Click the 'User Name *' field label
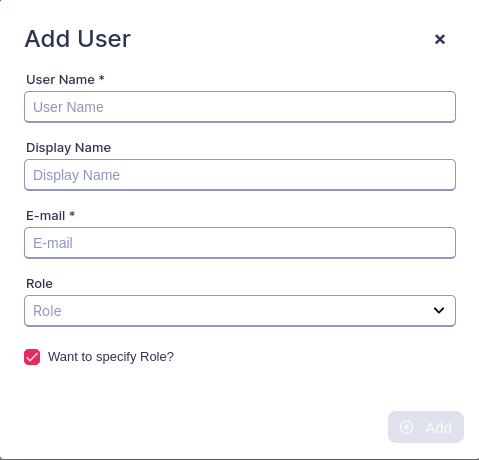Viewport: 479px width, 460px height. pyautogui.click(x=65, y=80)
